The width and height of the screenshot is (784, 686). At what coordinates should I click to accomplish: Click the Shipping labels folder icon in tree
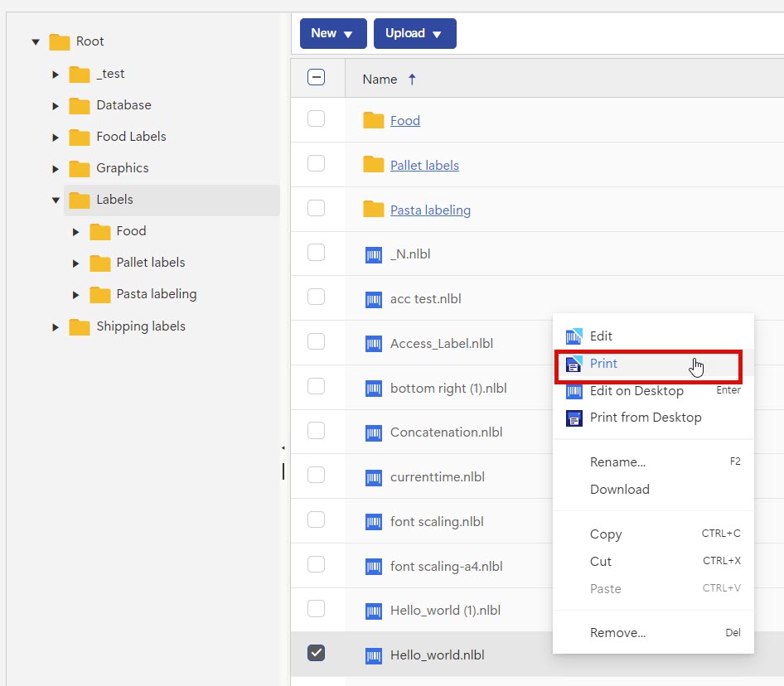(80, 326)
